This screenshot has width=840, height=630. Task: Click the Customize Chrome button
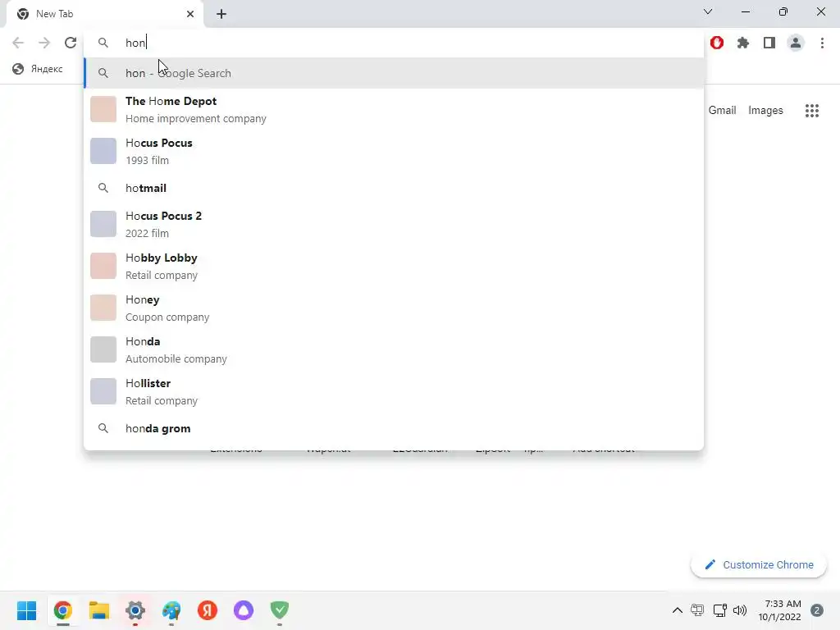[x=759, y=564]
